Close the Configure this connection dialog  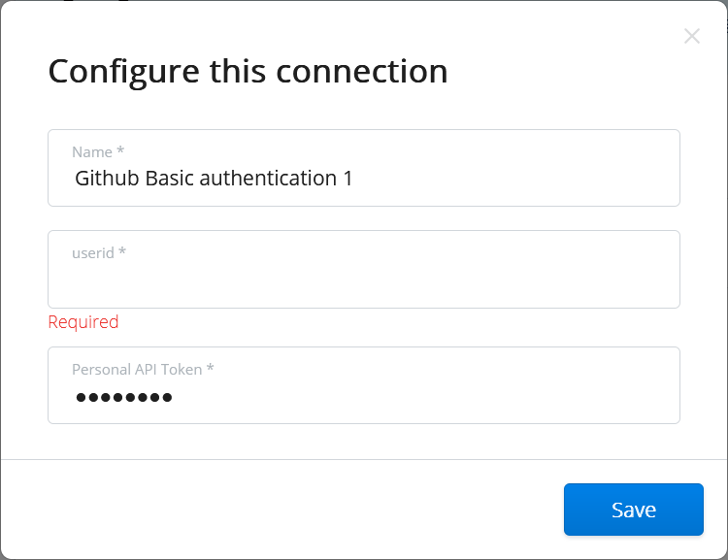691,37
